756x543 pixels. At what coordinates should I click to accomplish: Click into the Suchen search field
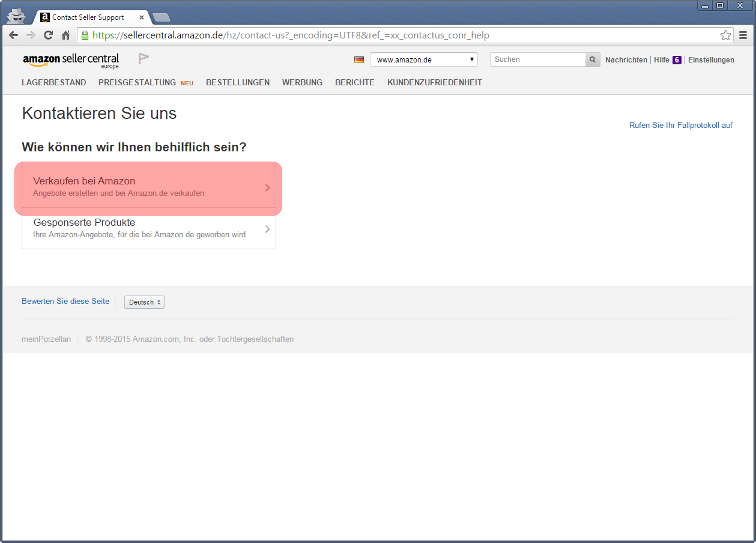pyautogui.click(x=538, y=59)
